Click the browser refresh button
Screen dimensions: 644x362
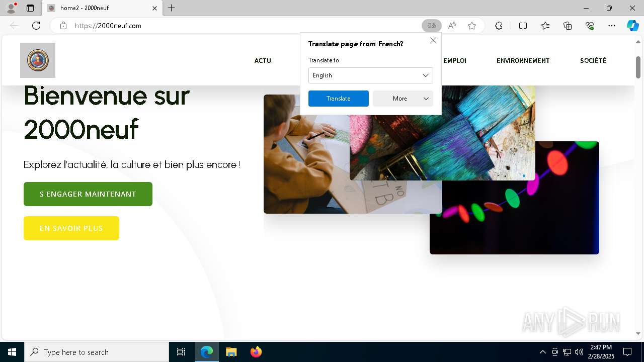[x=36, y=26]
